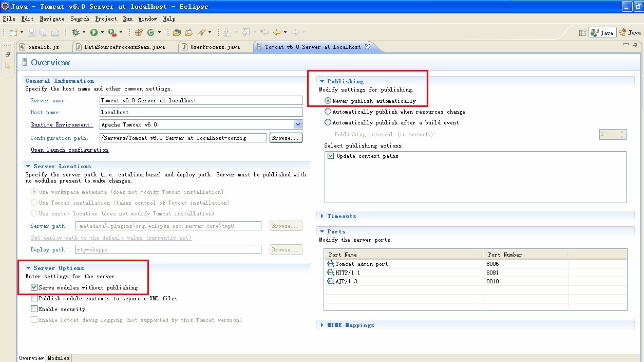Image resolution: width=644 pixels, height=362 pixels.
Task: Expand the Timeouts section
Action: [x=322, y=216]
